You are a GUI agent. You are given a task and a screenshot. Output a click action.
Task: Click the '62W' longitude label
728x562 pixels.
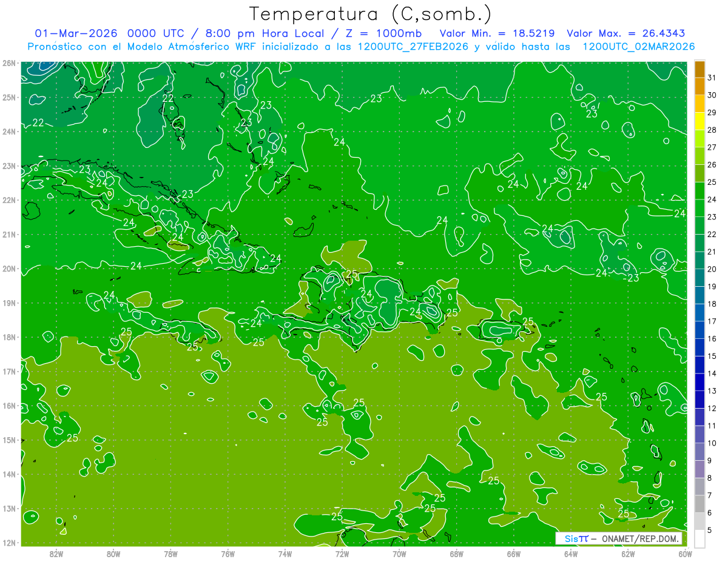628,554
